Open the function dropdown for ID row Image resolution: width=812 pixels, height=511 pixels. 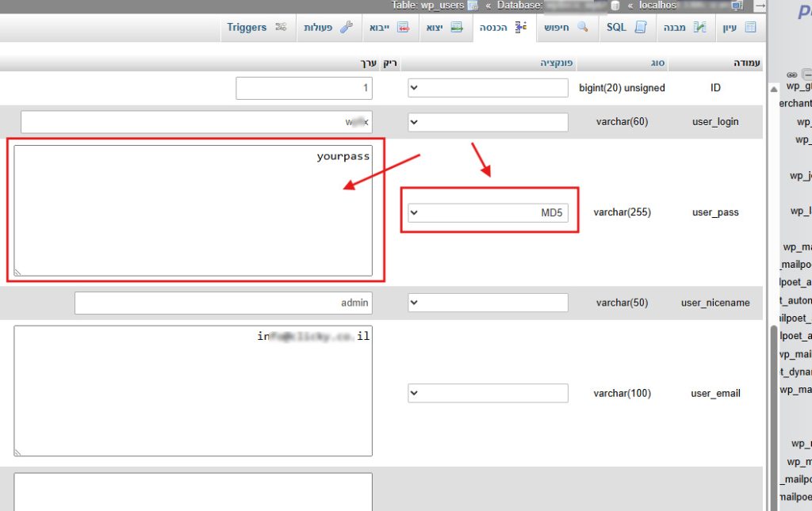(488, 88)
